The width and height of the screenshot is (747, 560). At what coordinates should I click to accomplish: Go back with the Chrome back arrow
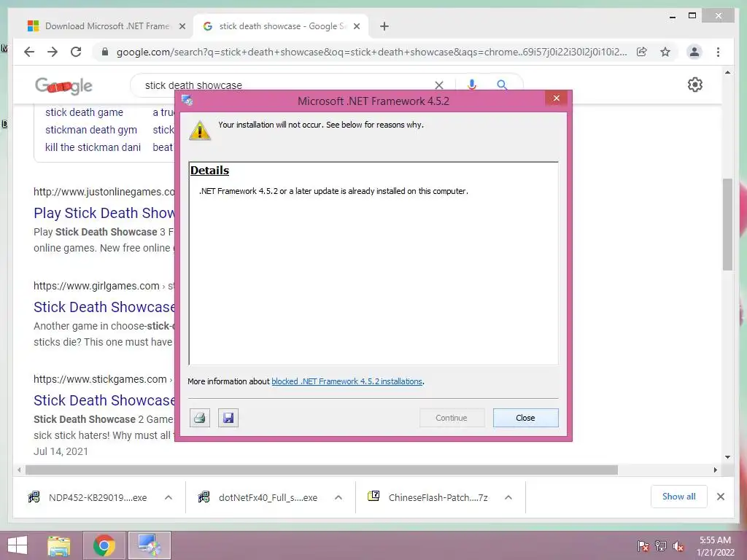coord(29,52)
